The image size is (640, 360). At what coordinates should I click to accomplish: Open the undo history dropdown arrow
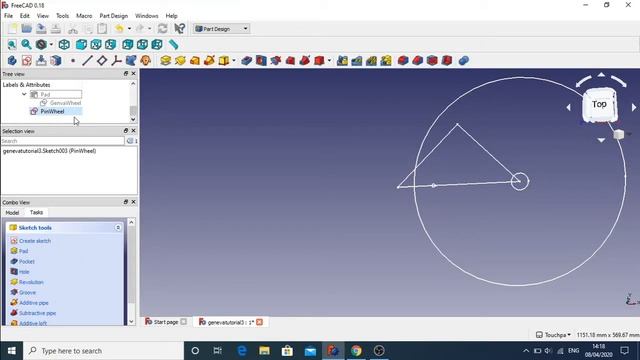tap(129, 29)
